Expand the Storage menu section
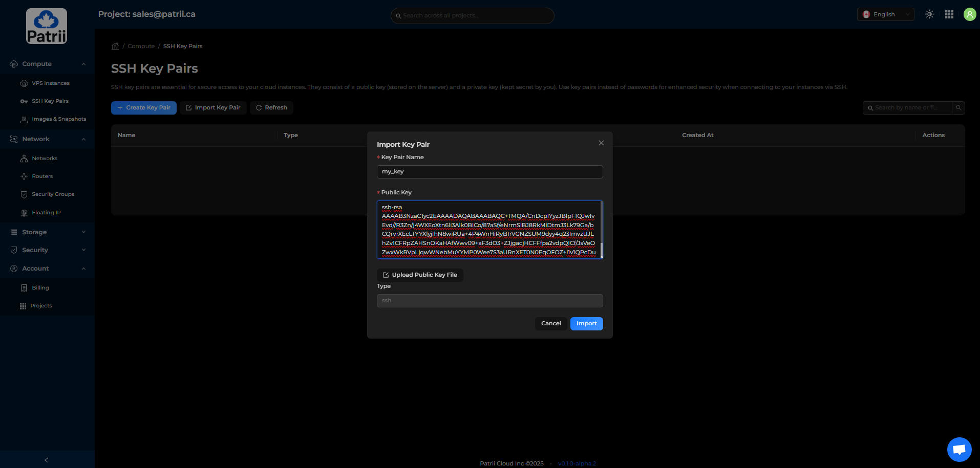The height and width of the screenshot is (468, 980). pyautogui.click(x=47, y=232)
